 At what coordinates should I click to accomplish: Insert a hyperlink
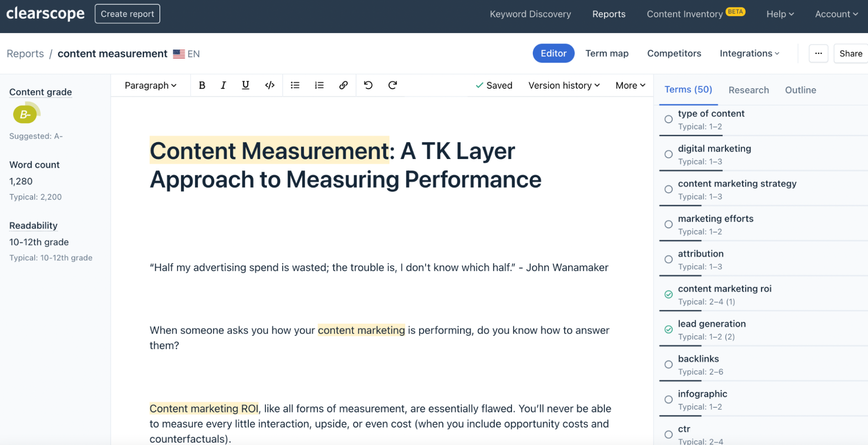343,85
